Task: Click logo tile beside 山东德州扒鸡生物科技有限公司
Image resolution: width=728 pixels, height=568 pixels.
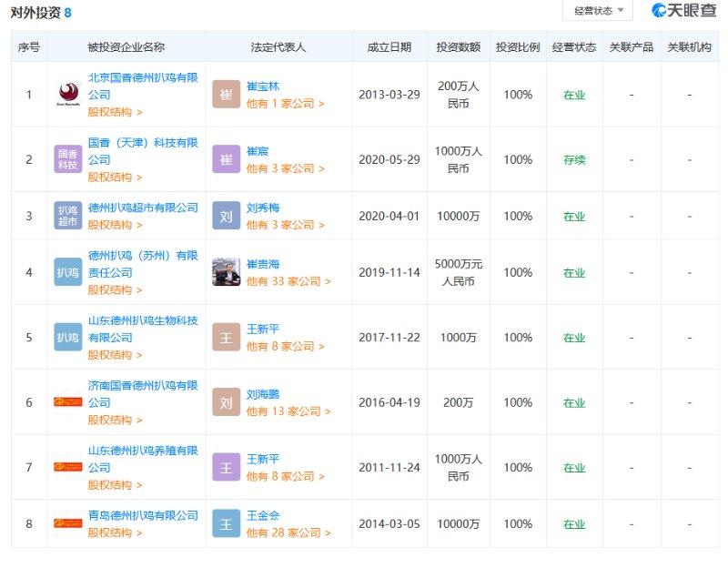Action: (67, 337)
